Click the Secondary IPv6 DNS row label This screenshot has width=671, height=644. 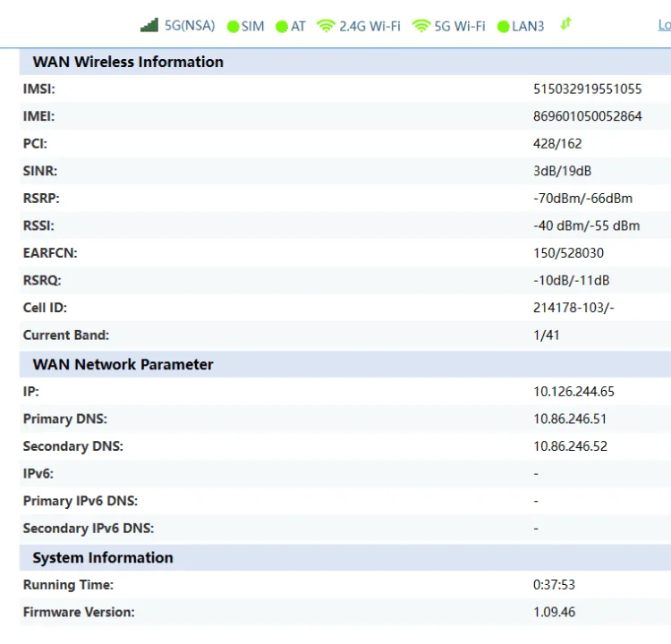tap(89, 529)
